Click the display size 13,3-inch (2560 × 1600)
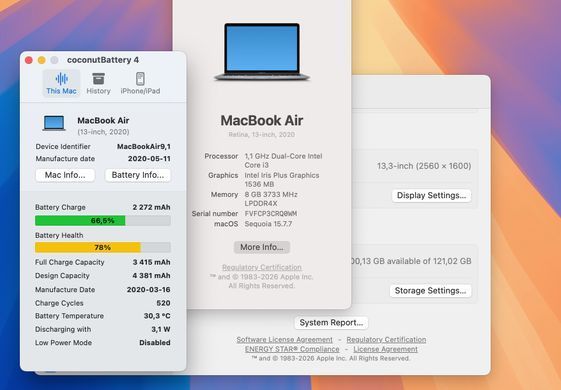The height and width of the screenshot is (390, 561). [x=424, y=166]
